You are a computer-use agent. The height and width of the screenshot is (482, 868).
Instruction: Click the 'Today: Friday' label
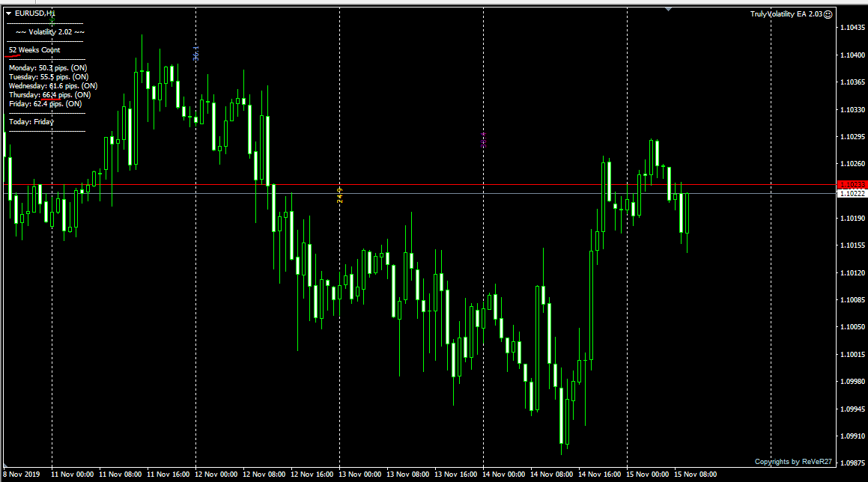click(x=31, y=122)
